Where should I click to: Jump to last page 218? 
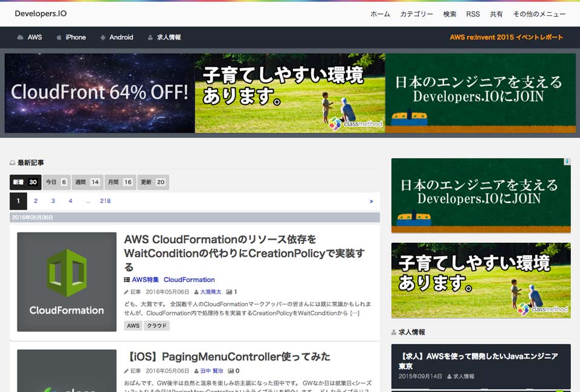pos(105,201)
